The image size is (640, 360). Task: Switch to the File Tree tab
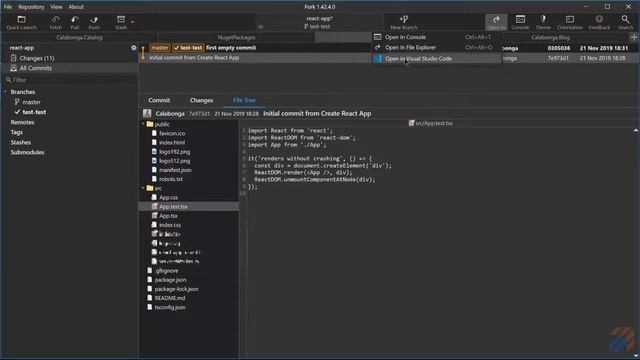tap(244, 100)
